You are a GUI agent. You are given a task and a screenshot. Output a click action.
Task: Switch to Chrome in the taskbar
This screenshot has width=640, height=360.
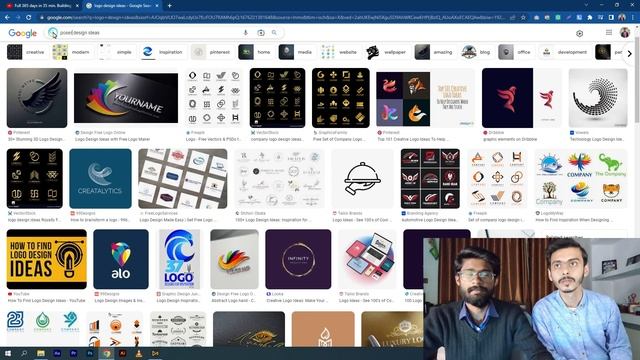pyautogui.click(x=106, y=353)
